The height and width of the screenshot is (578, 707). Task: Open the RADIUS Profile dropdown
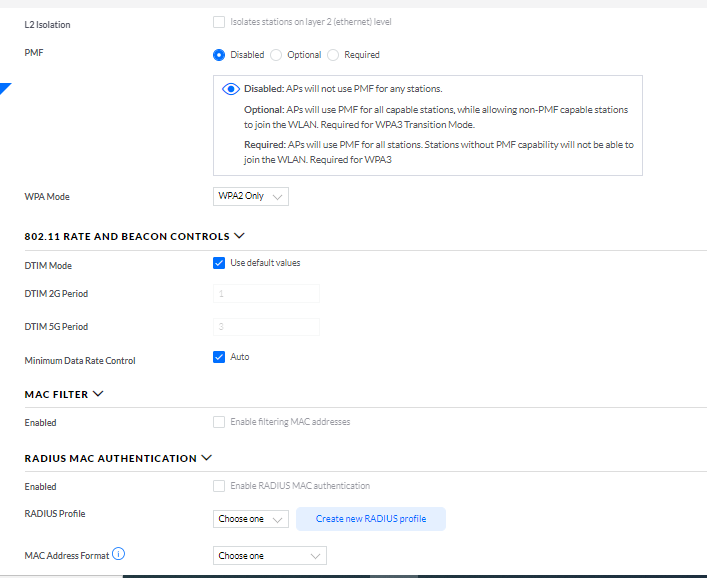[251, 519]
